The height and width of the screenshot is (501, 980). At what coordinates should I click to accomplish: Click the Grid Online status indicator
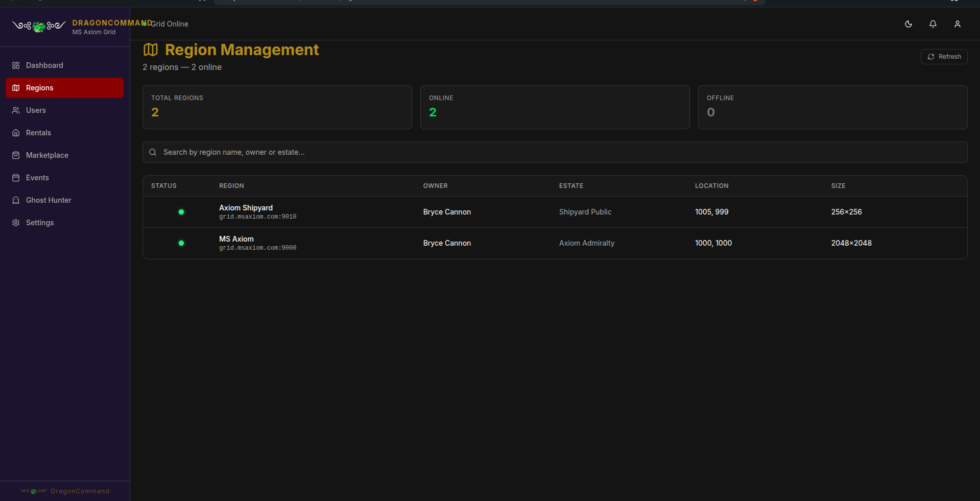(x=166, y=24)
